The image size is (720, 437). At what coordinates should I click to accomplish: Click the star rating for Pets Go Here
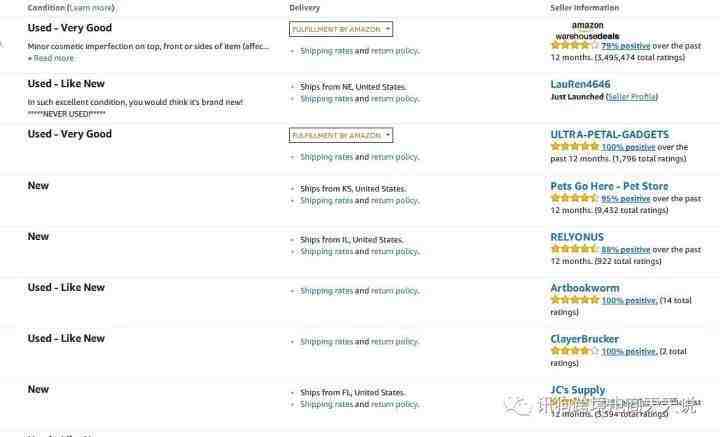[574, 198]
